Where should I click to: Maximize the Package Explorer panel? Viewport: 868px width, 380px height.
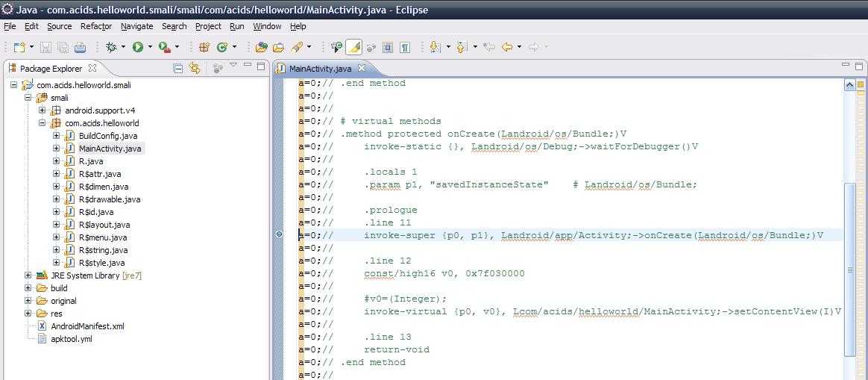tap(260, 66)
